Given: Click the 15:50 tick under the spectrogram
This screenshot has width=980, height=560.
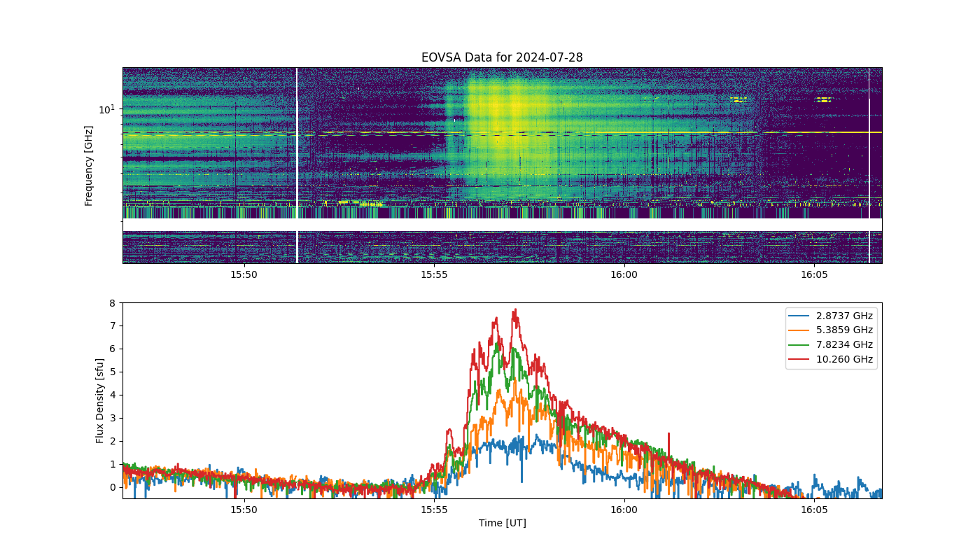Looking at the screenshot, I should (244, 274).
